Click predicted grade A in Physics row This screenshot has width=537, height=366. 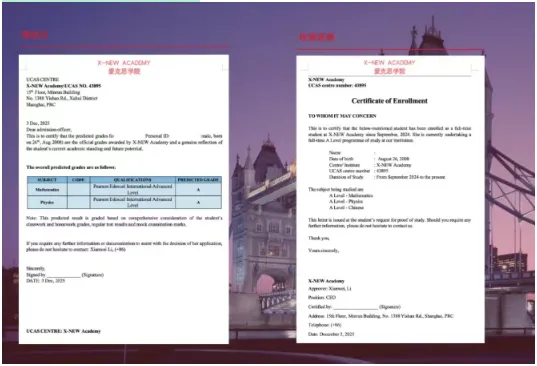coord(198,202)
